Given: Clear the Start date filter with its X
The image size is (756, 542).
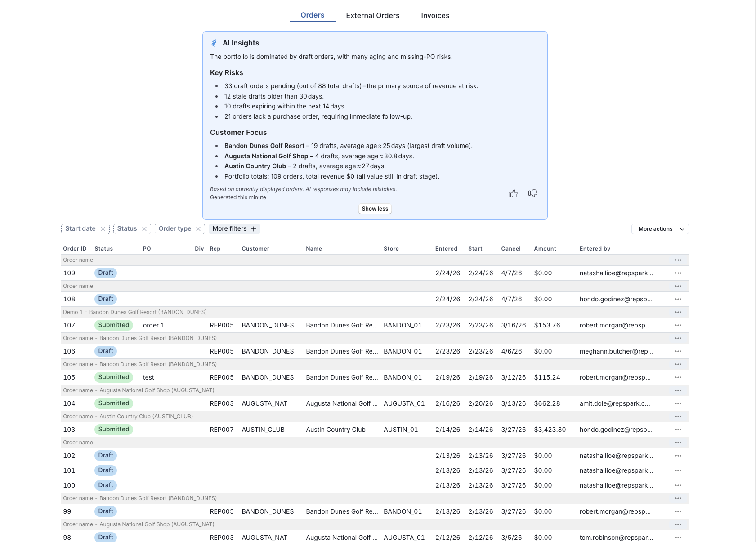Looking at the screenshot, I should [x=103, y=229].
